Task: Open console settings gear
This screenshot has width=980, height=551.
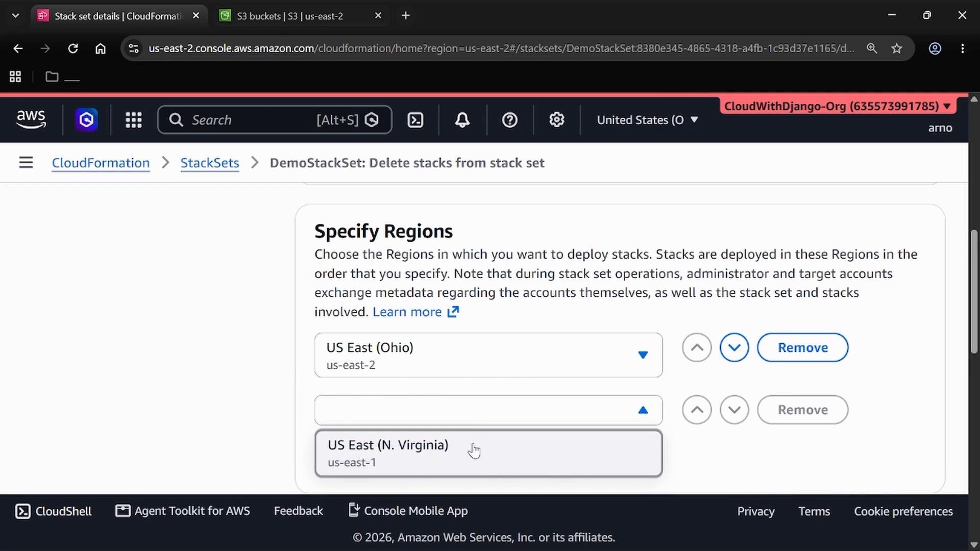Action: 557,120
